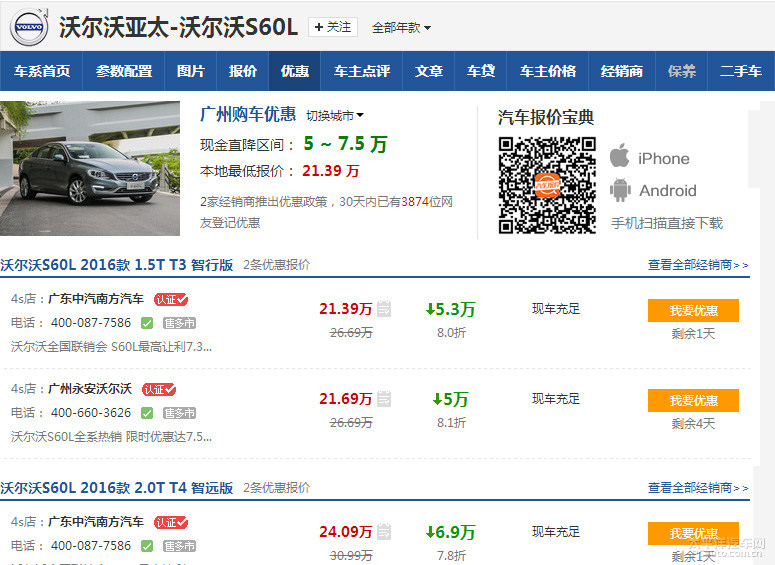Open the 全部年款 dropdown
The height and width of the screenshot is (565, 775).
pos(401,28)
